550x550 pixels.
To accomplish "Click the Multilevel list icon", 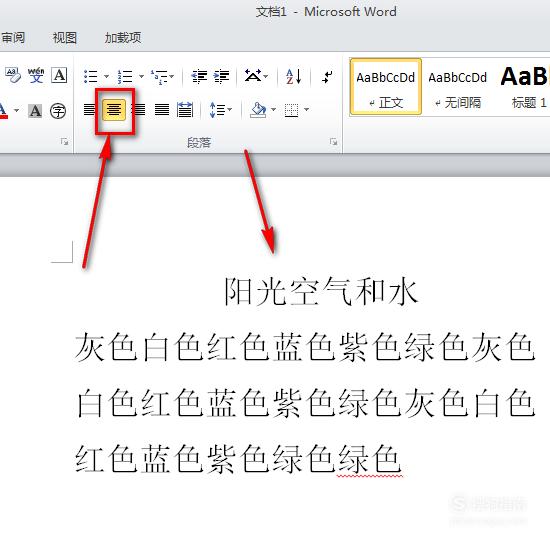I will [x=159, y=76].
